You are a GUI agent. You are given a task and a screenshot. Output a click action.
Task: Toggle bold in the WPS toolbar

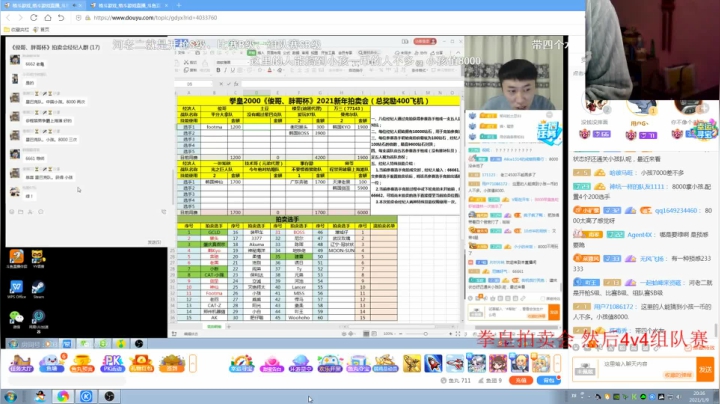coord(218,70)
